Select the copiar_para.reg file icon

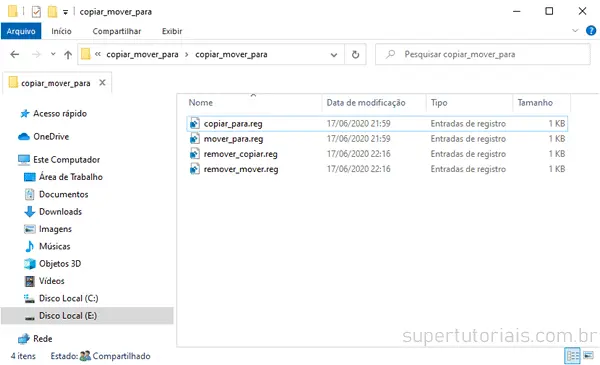point(195,123)
